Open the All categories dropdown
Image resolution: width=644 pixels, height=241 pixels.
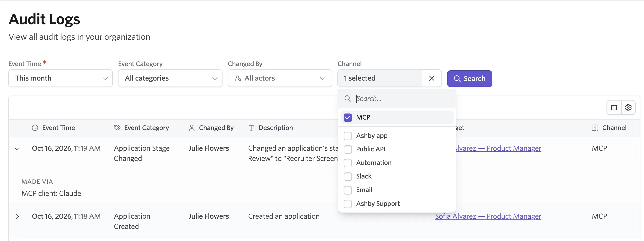[170, 78]
